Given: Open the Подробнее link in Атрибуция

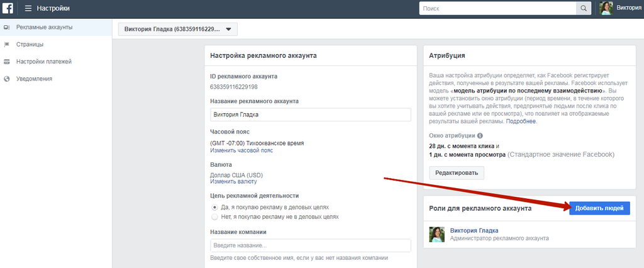Looking at the screenshot, I should click(x=521, y=121).
